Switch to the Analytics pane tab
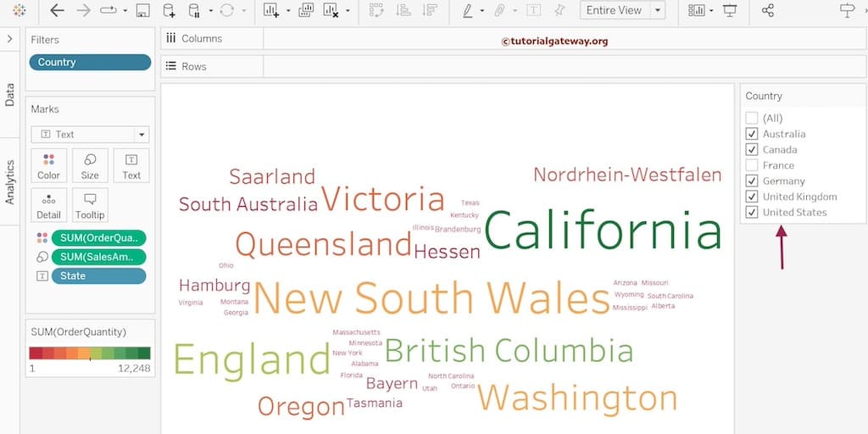 9,181
